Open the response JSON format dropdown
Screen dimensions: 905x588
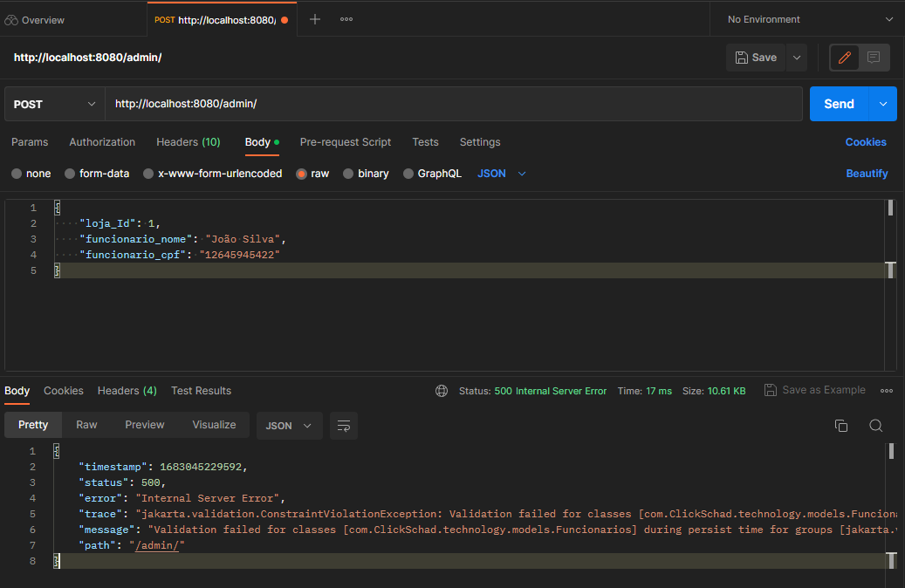click(289, 426)
